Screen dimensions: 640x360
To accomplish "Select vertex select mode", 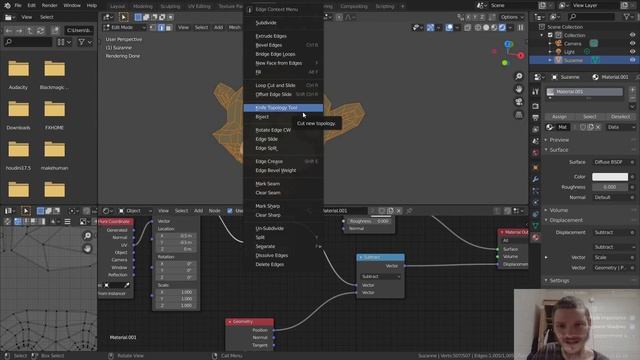I will pos(153,27).
